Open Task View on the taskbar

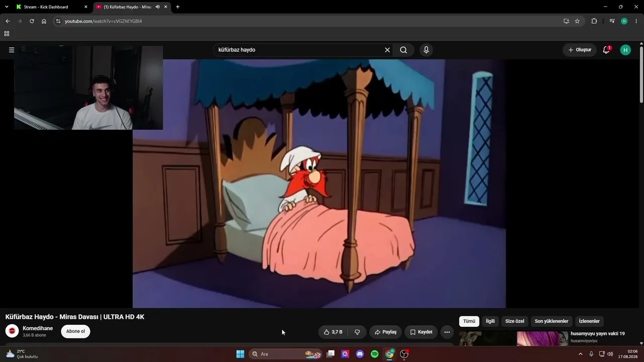[x=331, y=354]
